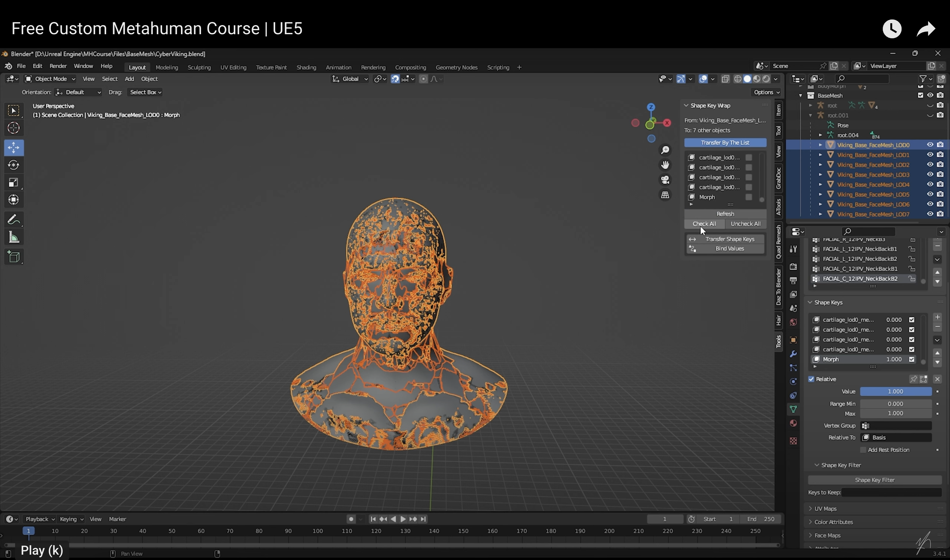Expand the root.004 item in the outliner
The image size is (950, 560).
coord(820,135)
